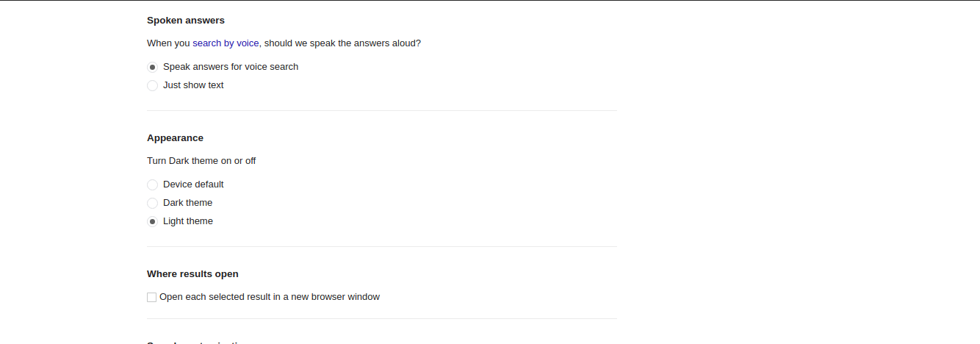Image resolution: width=980 pixels, height=344 pixels.
Task: Click the divider line below Spoken answers options
Action: tap(382, 111)
